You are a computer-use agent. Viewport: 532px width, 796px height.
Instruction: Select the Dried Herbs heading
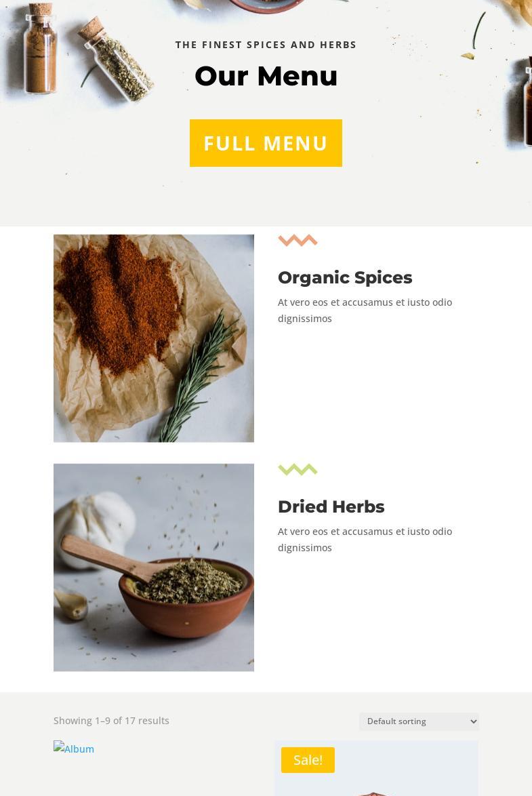coord(331,506)
